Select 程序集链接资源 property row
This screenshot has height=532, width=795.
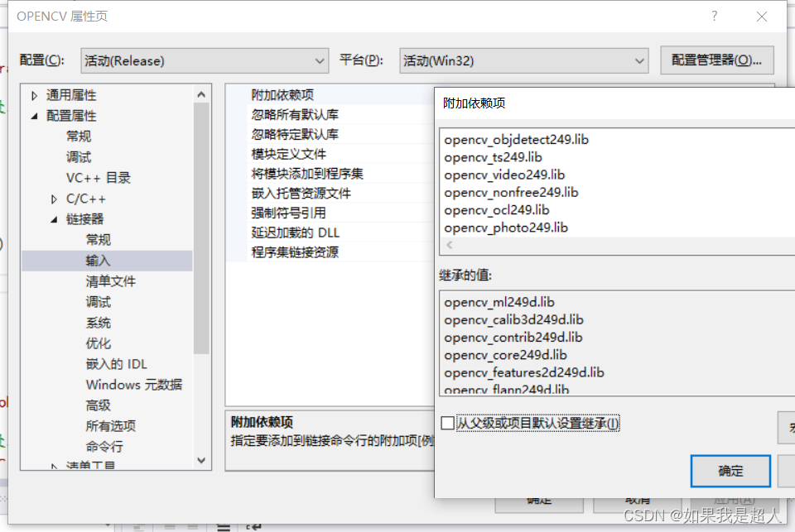point(330,252)
